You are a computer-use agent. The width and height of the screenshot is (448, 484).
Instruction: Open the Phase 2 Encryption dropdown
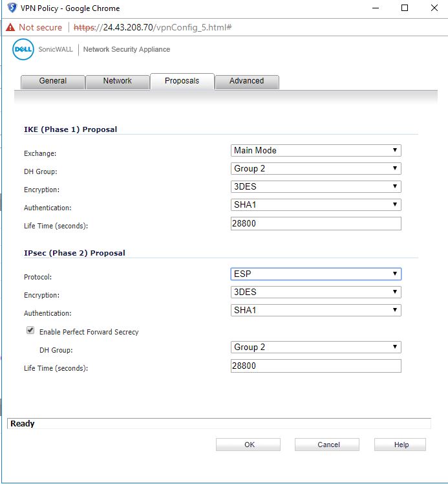tap(315, 292)
